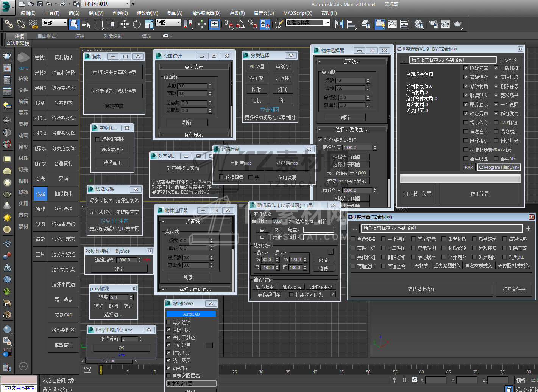Open the Rendered Frame Window icon
This screenshot has height=392, width=538.
click(445, 24)
